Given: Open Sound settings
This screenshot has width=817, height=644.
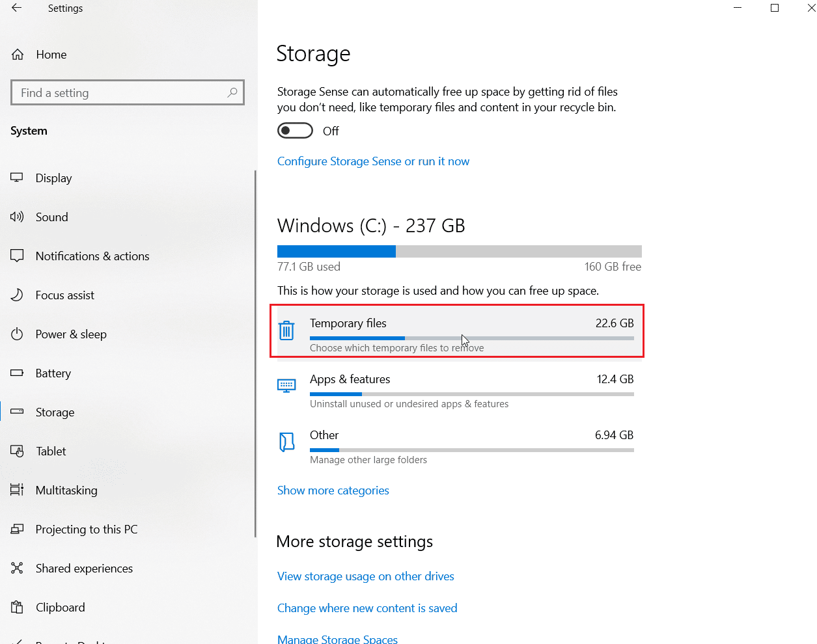Looking at the screenshot, I should click(51, 217).
